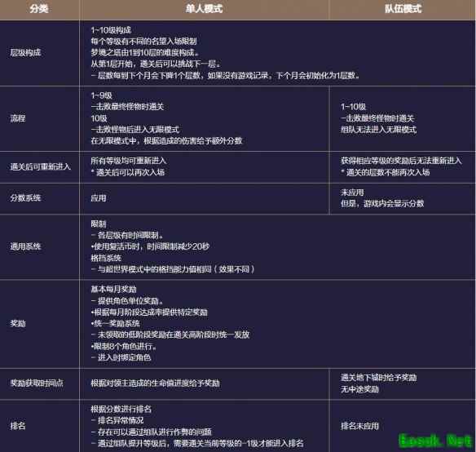Select the 组队无法进入无限模式 text

coord(378,130)
